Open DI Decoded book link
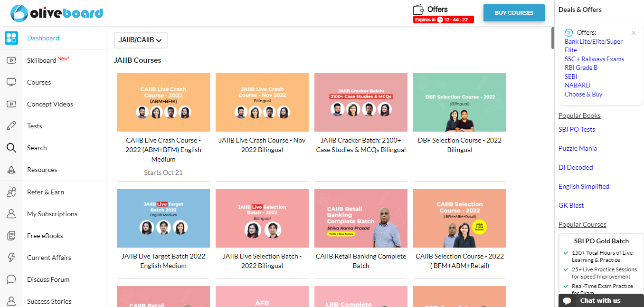Viewport: 644px width, 307px height. pos(576,167)
